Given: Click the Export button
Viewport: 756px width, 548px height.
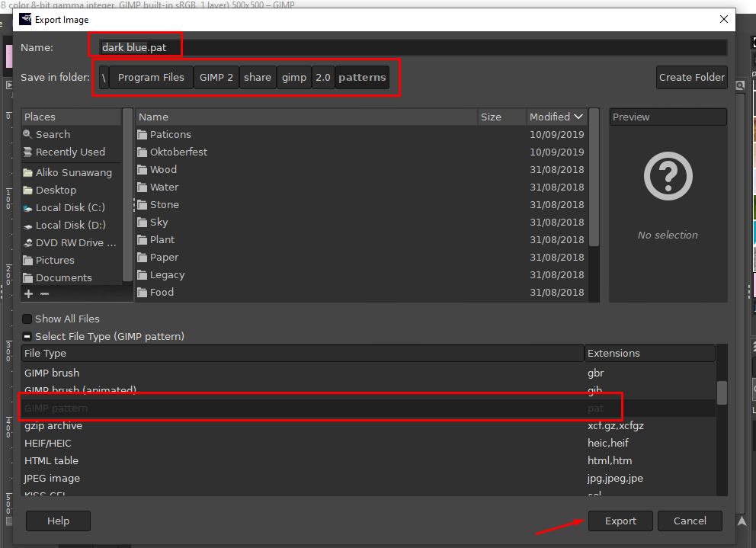Looking at the screenshot, I should [x=620, y=521].
